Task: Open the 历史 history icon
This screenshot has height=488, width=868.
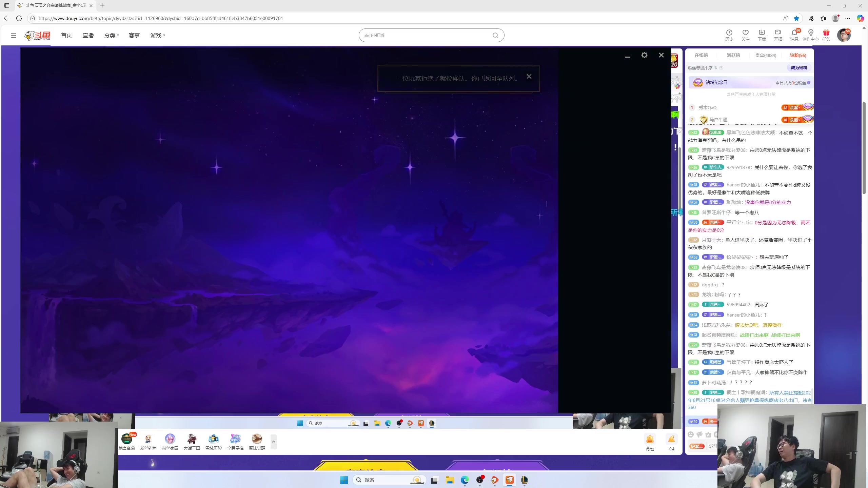Action: pos(729,35)
